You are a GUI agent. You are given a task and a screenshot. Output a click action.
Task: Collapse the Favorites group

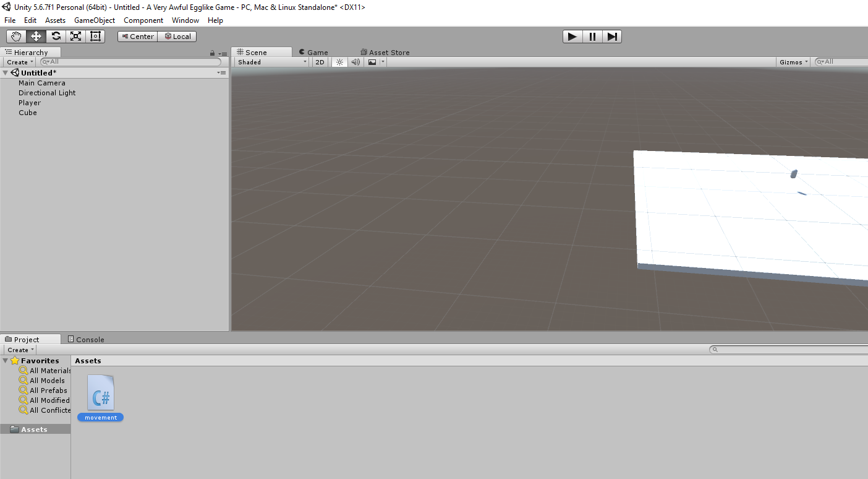[x=6, y=361]
